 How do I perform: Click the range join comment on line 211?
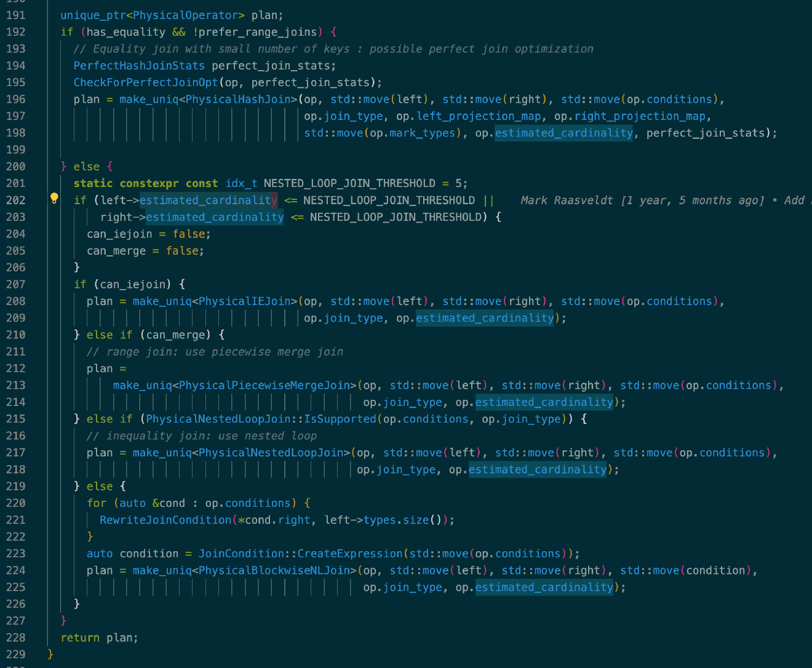click(x=214, y=351)
